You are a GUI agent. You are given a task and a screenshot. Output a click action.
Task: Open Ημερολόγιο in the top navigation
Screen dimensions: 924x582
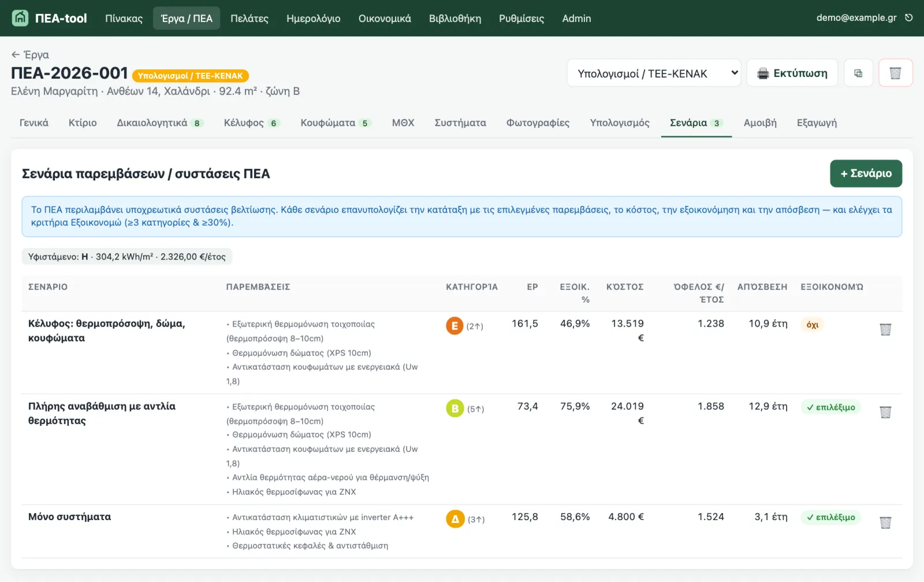(314, 18)
